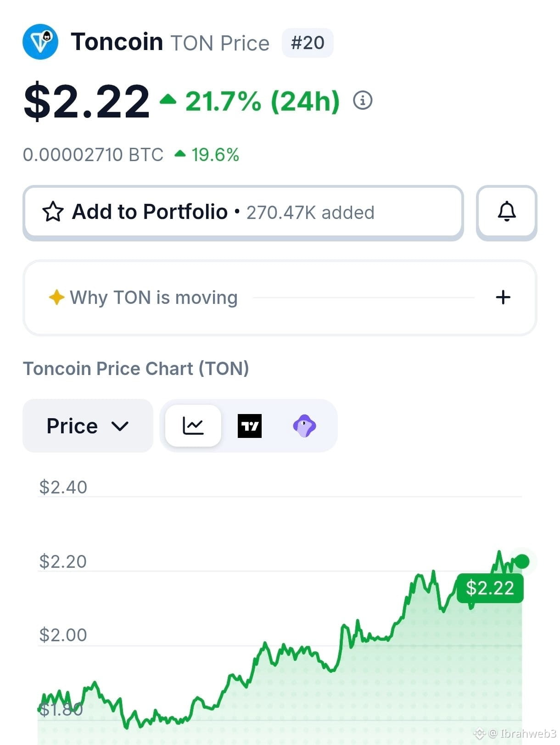Click the green $2.22 price label on chart
The width and height of the screenshot is (560, 745).
490,588
